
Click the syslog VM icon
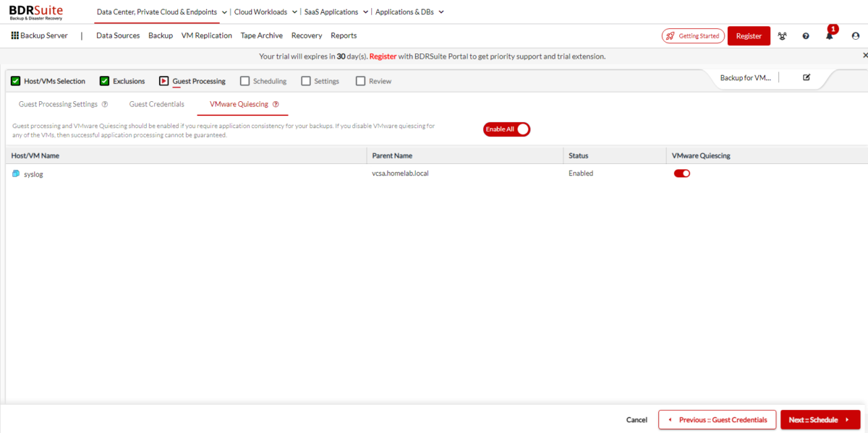tap(15, 173)
